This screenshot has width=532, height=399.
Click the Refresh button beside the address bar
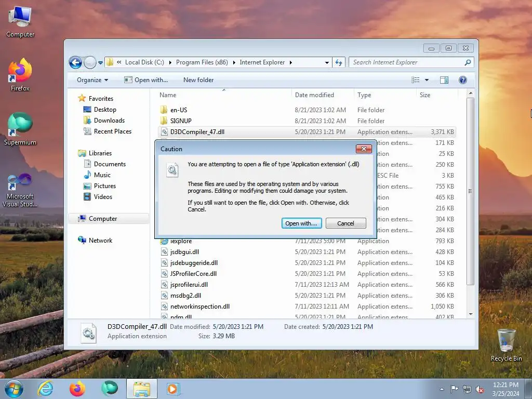(x=339, y=62)
